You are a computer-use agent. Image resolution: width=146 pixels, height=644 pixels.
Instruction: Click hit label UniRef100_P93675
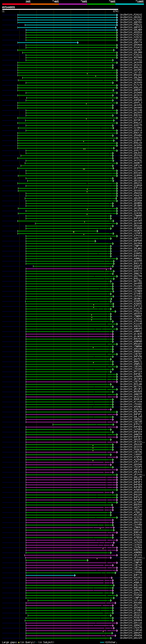[131, 618]
